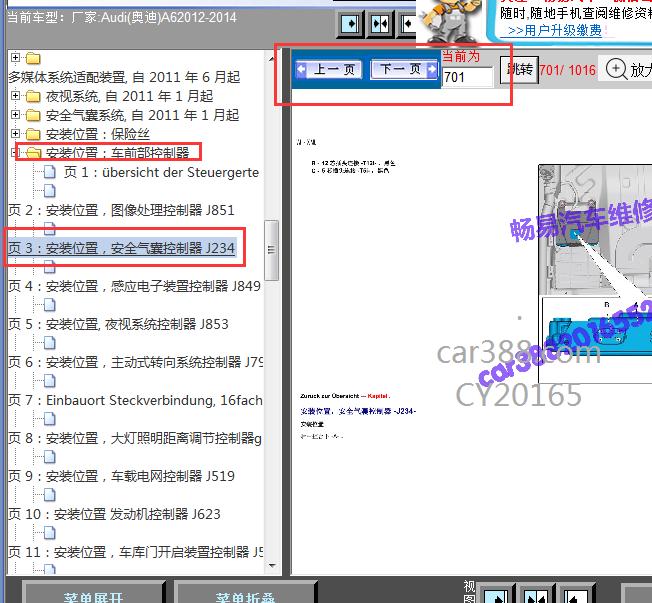Screen dimensions: 652x603
Task: Click the folder icon of 夜视系统
Action: [33, 96]
